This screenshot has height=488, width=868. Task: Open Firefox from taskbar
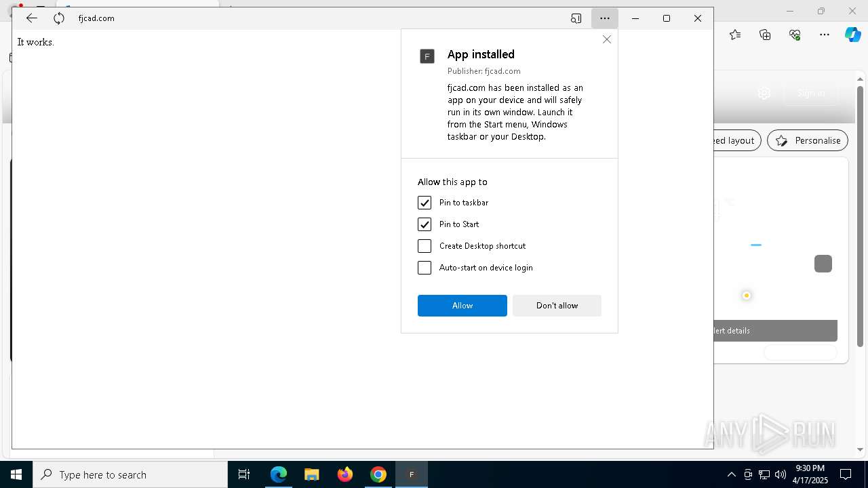click(x=345, y=474)
